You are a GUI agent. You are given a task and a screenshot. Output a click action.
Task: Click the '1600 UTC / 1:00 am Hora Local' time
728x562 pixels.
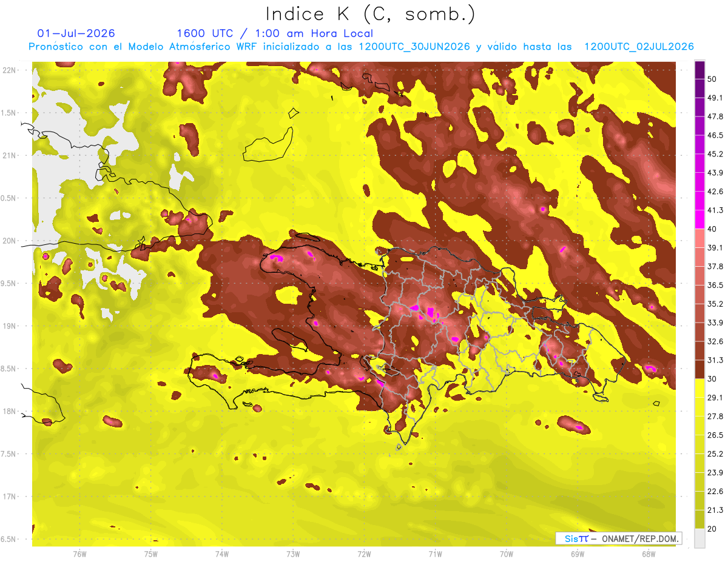pyautogui.click(x=275, y=33)
